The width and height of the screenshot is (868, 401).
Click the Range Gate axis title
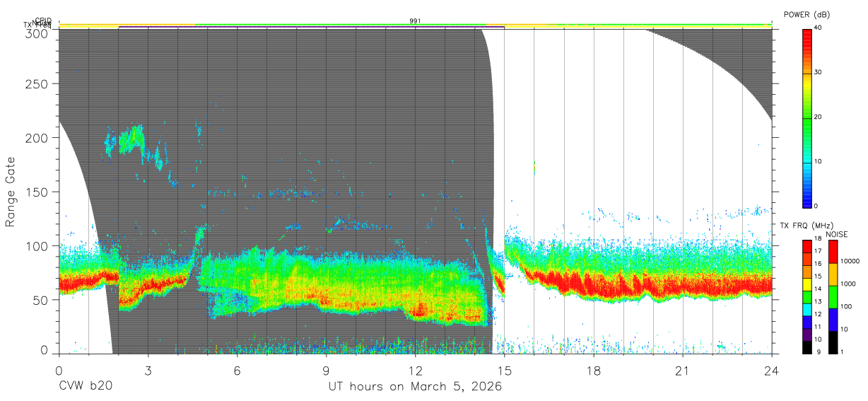pos(11,192)
